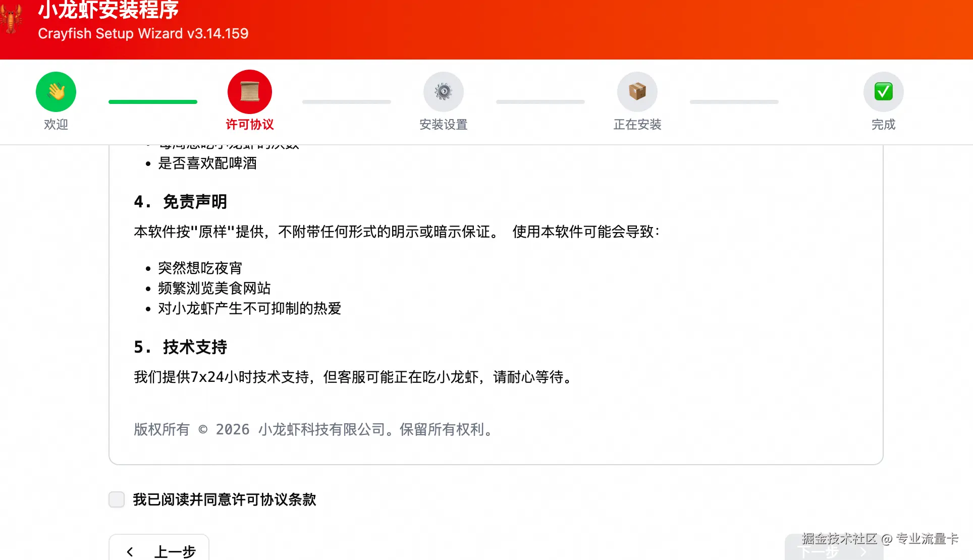Click the gear icon for 安装设置 step
Viewport: 973px width, 560px height.
[x=443, y=91]
